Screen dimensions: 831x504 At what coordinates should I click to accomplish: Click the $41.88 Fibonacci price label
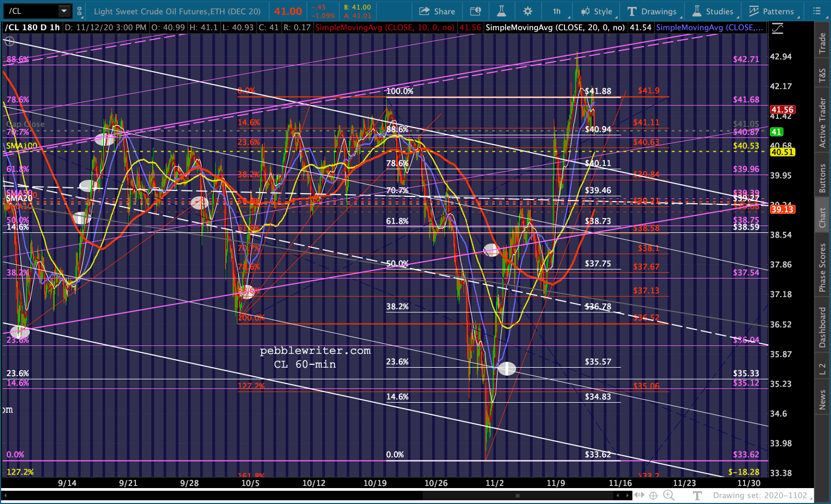tap(598, 91)
